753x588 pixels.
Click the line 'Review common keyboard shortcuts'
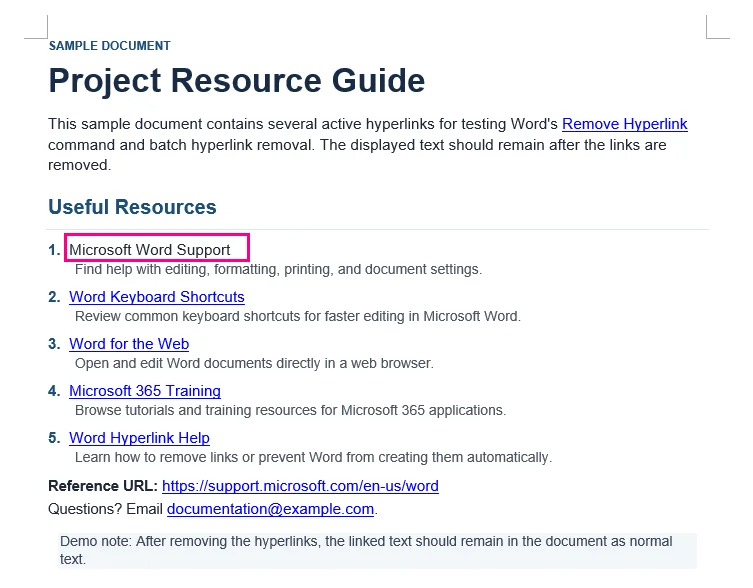(x=298, y=317)
